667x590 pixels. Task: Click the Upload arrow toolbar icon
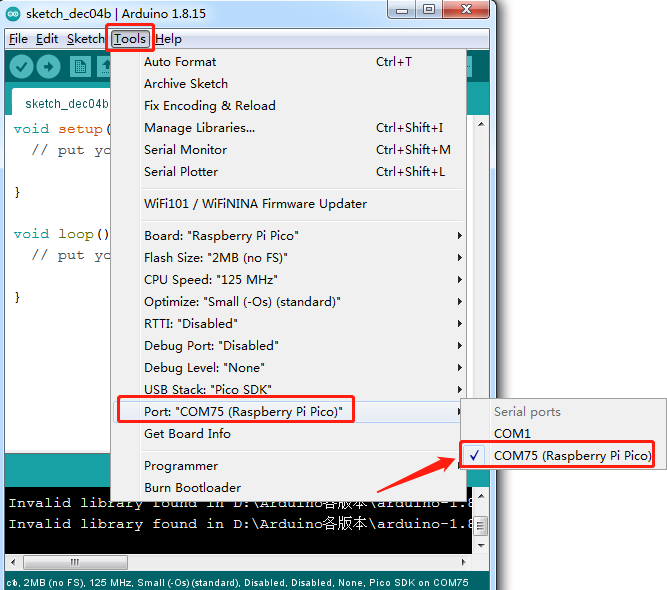coord(48,67)
